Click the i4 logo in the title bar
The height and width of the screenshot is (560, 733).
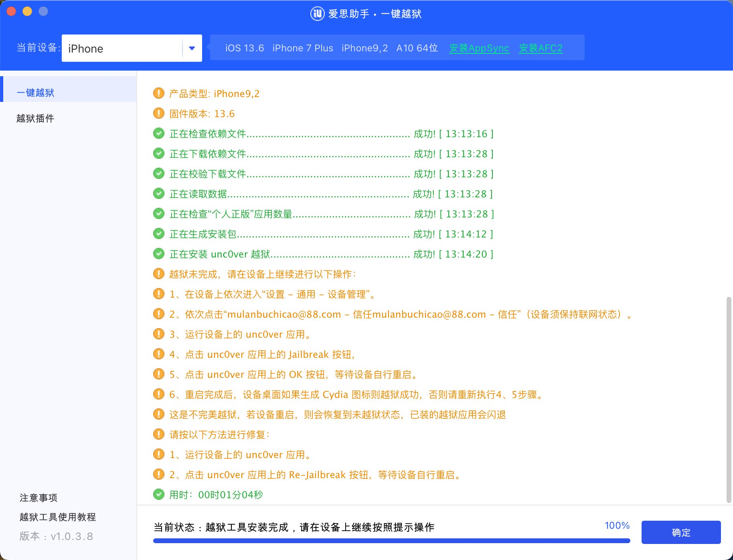tap(317, 14)
